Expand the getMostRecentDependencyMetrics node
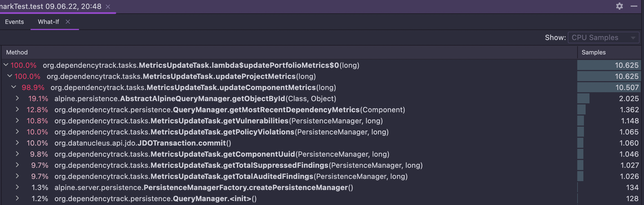The image size is (644, 205). pos(17,109)
